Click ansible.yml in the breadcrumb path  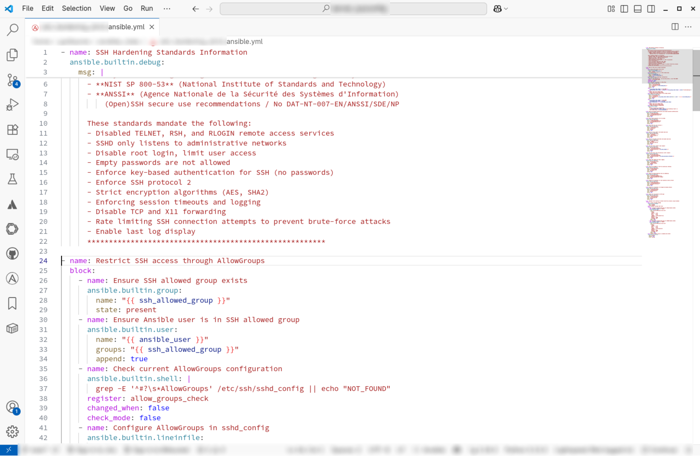coord(245,42)
